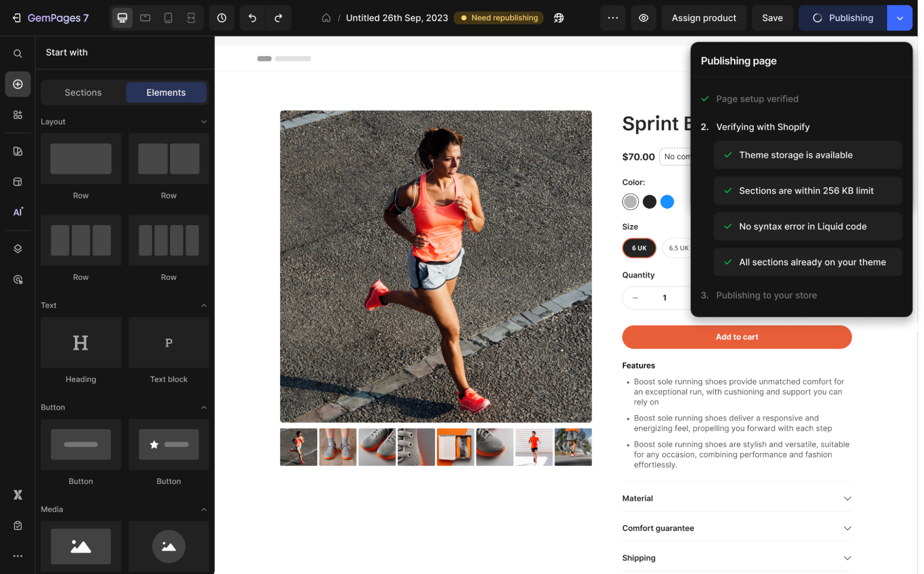Preview page with eye icon
Screen dimensions: 924x574
(x=643, y=18)
